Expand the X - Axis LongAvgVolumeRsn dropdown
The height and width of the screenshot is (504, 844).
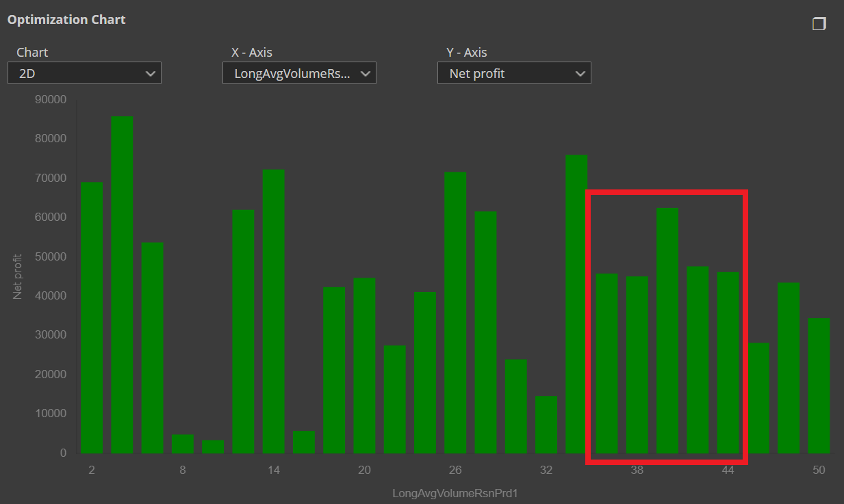299,73
